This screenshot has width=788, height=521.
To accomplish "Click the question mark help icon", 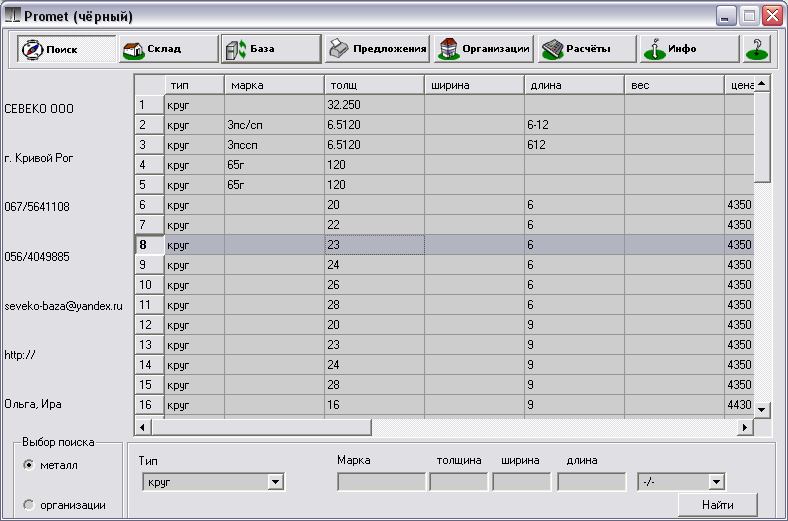I will pos(757,49).
